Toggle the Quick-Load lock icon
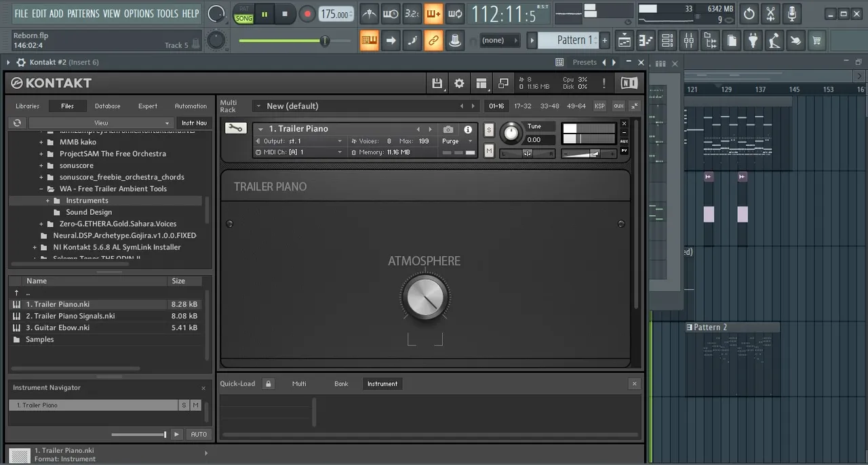The image size is (868, 465). [269, 384]
